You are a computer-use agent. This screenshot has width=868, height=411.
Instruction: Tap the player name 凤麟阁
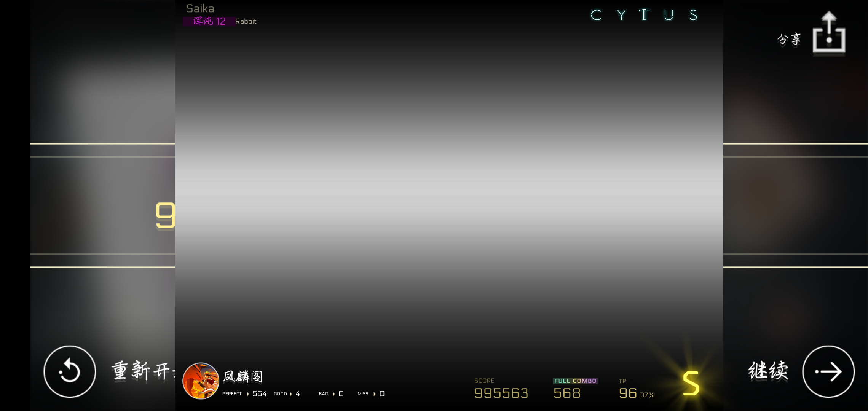click(x=243, y=376)
